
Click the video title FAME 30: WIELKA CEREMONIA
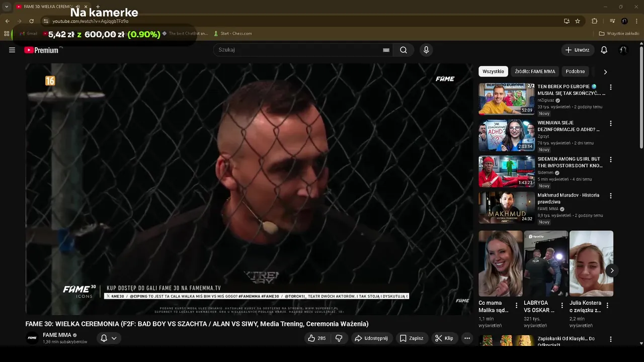[x=197, y=324]
